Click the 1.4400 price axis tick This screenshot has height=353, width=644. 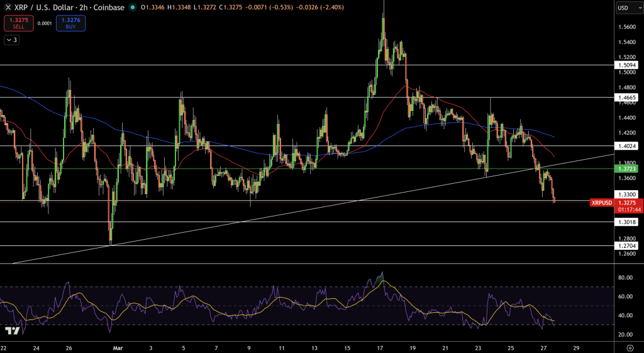click(x=626, y=118)
